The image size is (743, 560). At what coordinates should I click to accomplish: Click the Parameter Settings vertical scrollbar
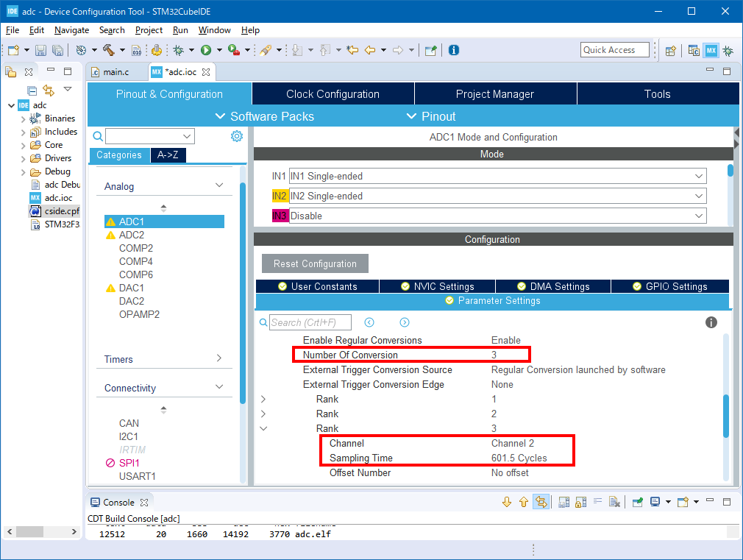(726, 416)
